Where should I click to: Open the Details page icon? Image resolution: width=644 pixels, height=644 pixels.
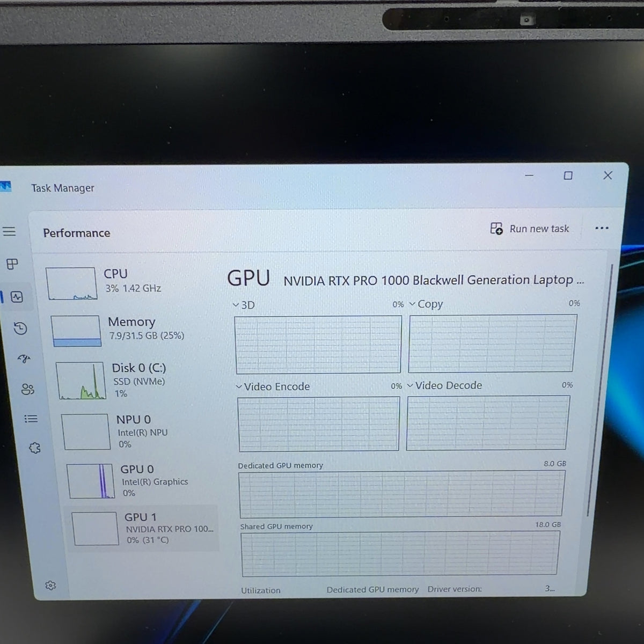(31, 419)
